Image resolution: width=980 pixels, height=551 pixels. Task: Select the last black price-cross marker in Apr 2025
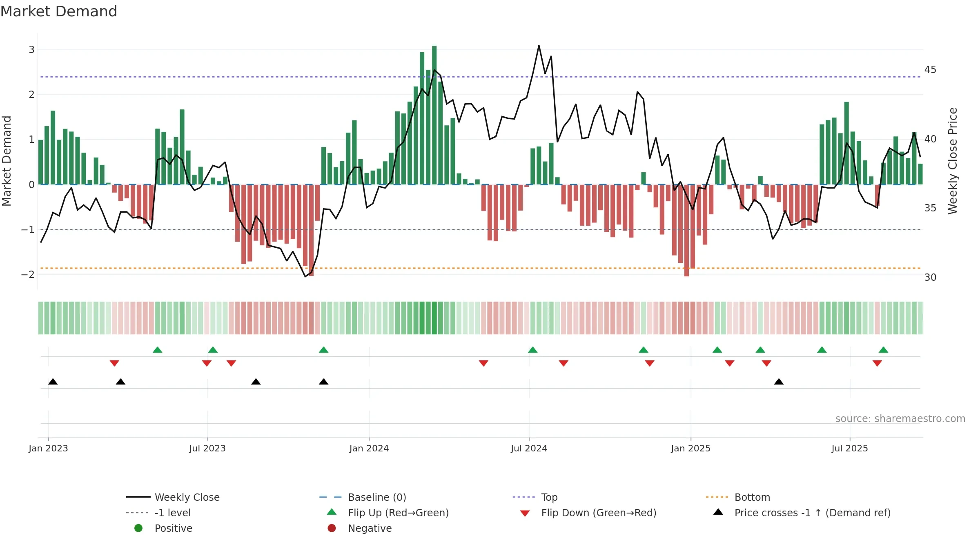click(x=779, y=382)
